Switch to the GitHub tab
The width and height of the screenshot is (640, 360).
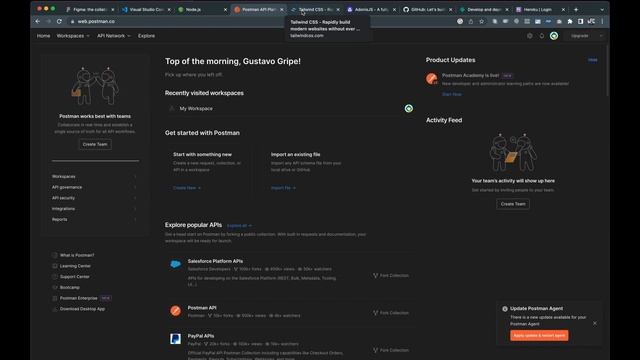pyautogui.click(x=427, y=9)
